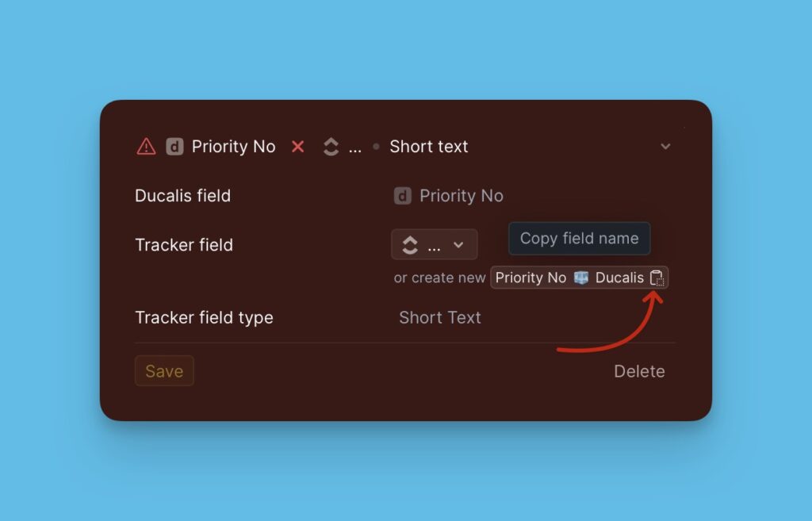Delete this field mapping
The height and width of the screenshot is (521, 812).
click(639, 371)
